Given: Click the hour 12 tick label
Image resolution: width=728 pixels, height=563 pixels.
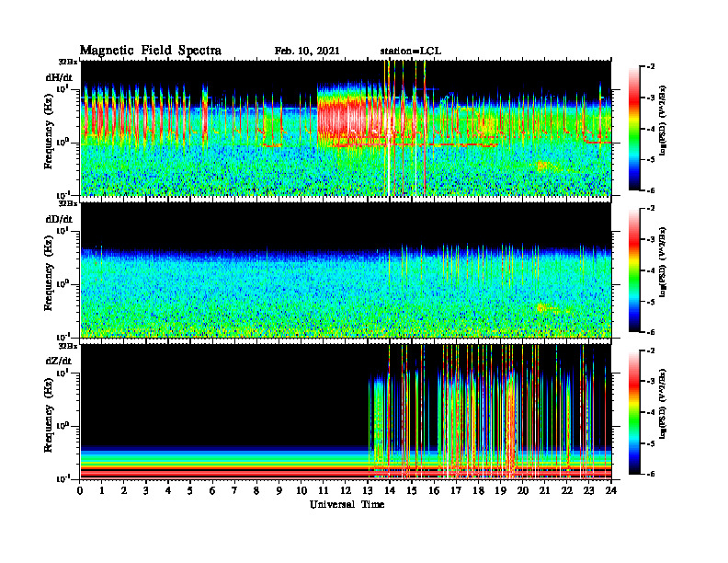Looking at the screenshot, I should [345, 490].
